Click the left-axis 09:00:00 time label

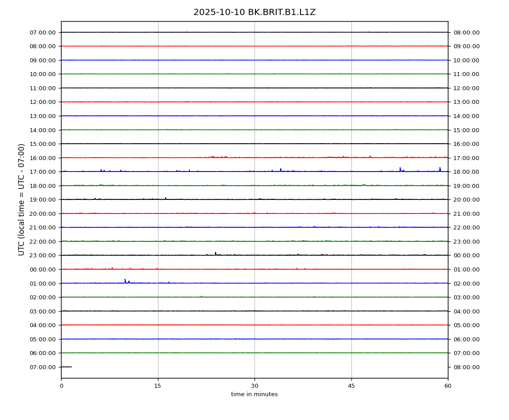pyautogui.click(x=43, y=60)
